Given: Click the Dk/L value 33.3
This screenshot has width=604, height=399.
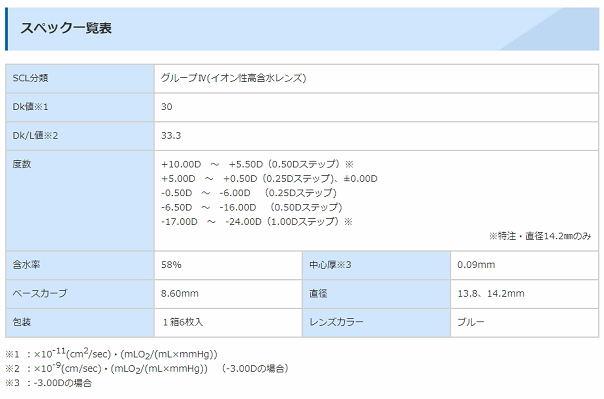Looking at the screenshot, I should tap(171, 136).
